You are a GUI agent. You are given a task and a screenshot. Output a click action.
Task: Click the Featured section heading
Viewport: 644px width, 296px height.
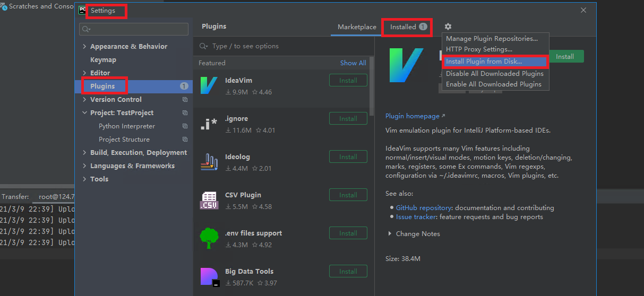(212, 63)
